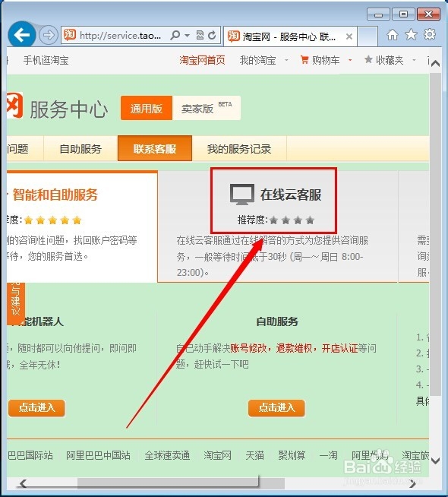The width and height of the screenshot is (448, 497).
Task: Open 阿里巴巴中国站 footer link
Action: pos(98,455)
